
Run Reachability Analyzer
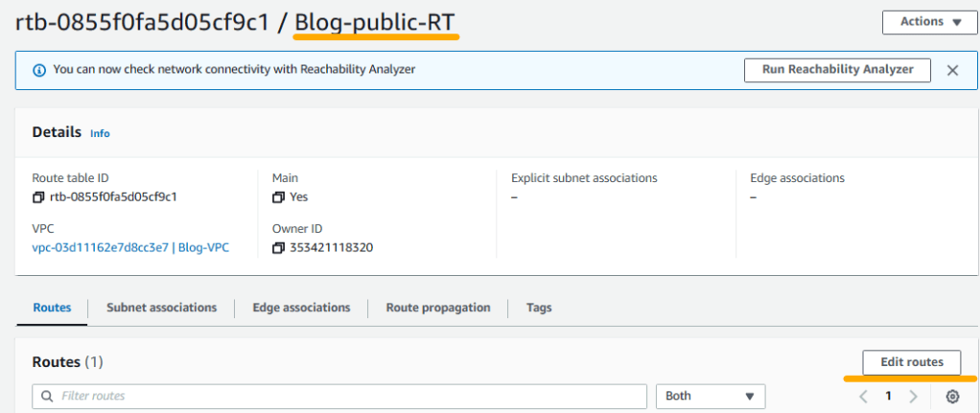click(x=837, y=70)
